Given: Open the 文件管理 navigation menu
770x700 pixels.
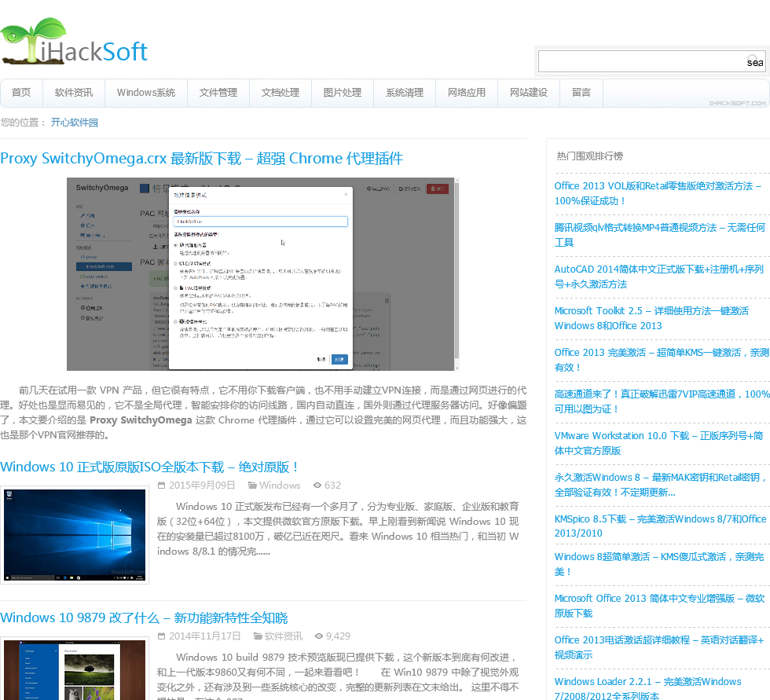Looking at the screenshot, I should click(x=218, y=93).
